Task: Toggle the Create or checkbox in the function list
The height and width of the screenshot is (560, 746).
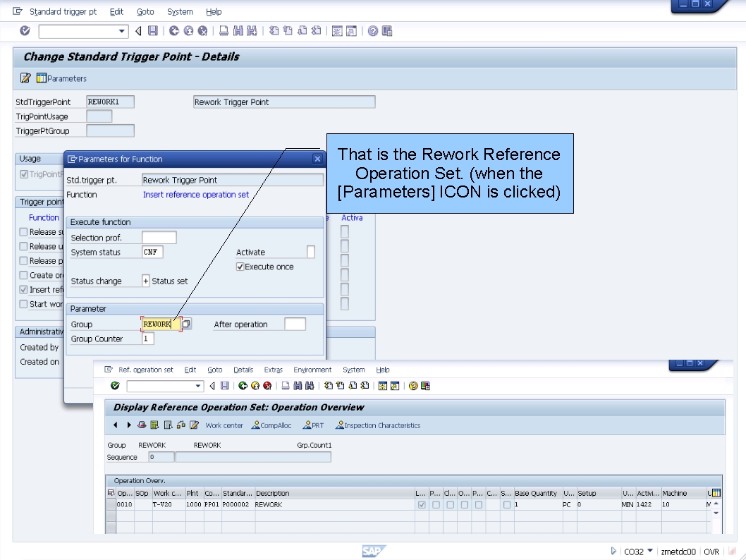Action: (x=23, y=275)
